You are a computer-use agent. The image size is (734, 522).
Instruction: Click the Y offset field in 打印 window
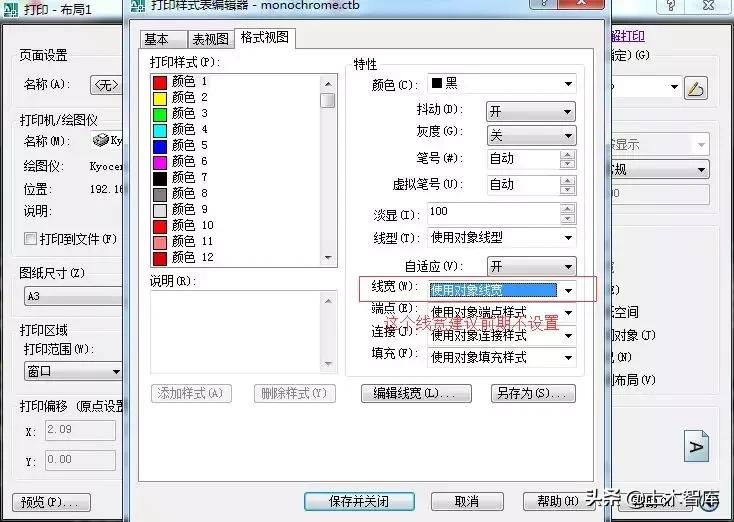[x=81, y=460]
